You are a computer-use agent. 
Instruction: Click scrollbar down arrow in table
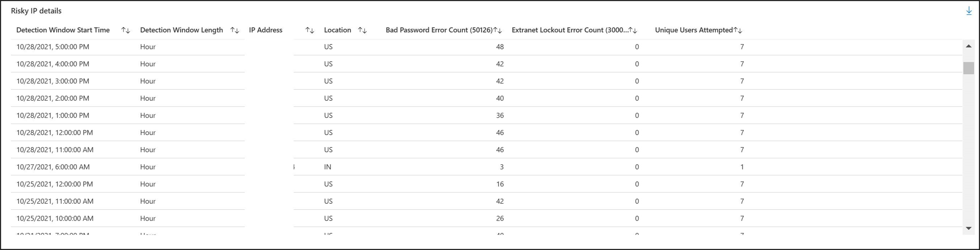click(968, 228)
